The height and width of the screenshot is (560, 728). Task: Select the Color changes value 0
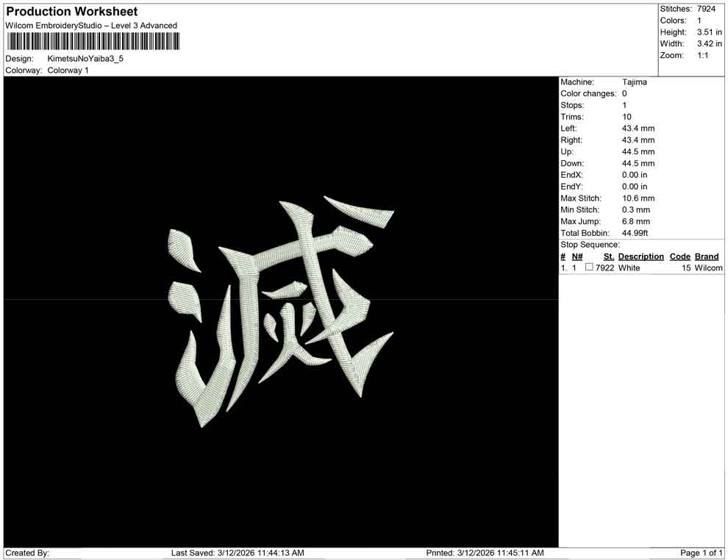pyautogui.click(x=624, y=94)
